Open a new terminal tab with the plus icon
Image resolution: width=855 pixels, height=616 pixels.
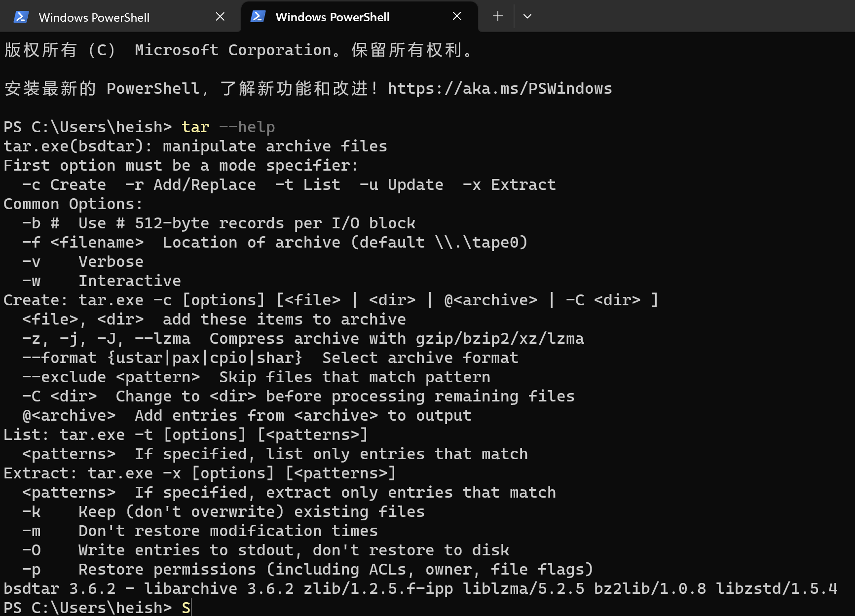click(x=497, y=16)
